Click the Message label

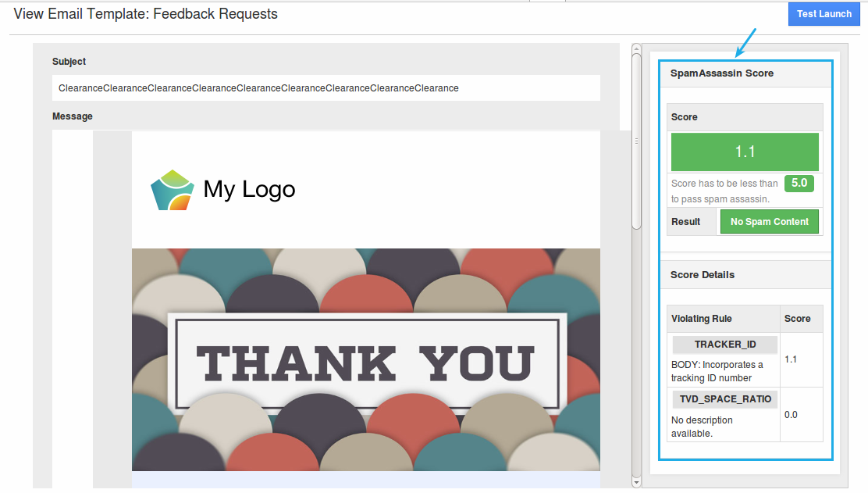tap(73, 116)
